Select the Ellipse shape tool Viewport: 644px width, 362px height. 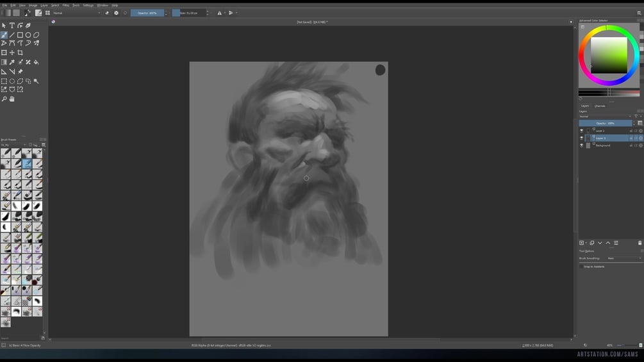pyautogui.click(x=28, y=35)
